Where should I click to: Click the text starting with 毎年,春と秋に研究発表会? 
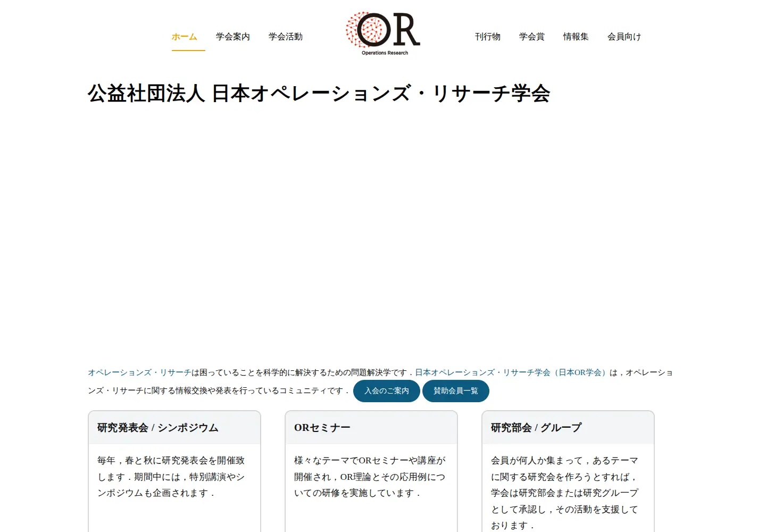tap(171, 477)
